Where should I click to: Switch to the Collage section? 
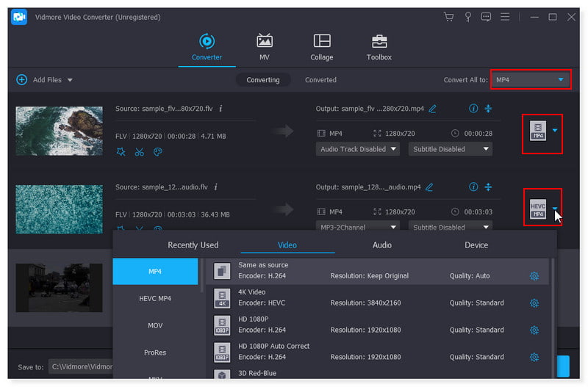pos(321,47)
